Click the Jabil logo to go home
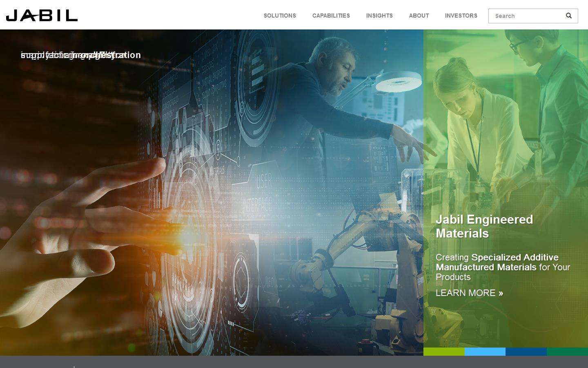The width and height of the screenshot is (588, 368). click(42, 15)
